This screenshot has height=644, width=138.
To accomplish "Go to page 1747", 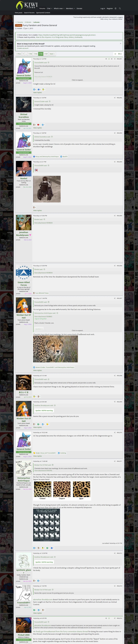I will click(46, 54).
